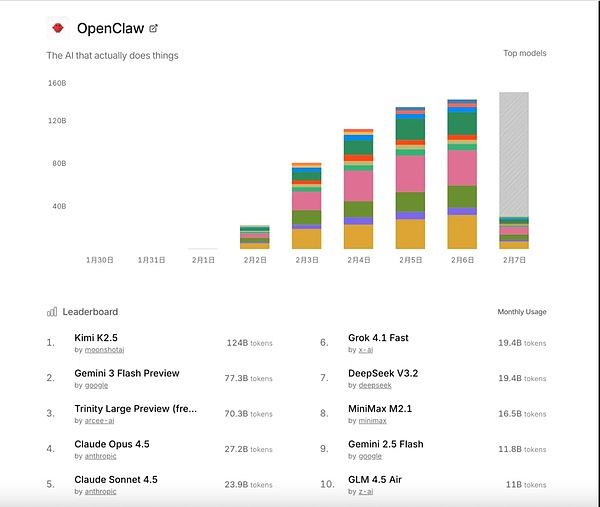The width and height of the screenshot is (600, 507).
Task: Click the OpenClaw red logo icon
Action: [59, 28]
